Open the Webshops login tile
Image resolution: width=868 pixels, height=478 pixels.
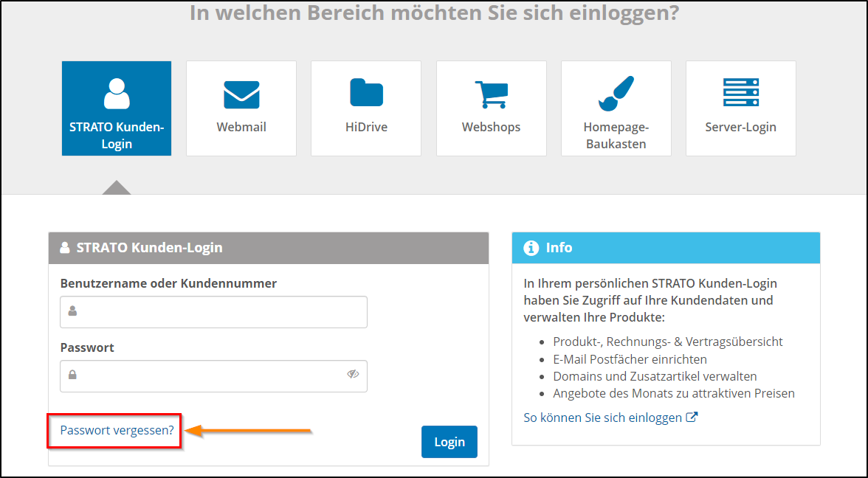[491, 108]
